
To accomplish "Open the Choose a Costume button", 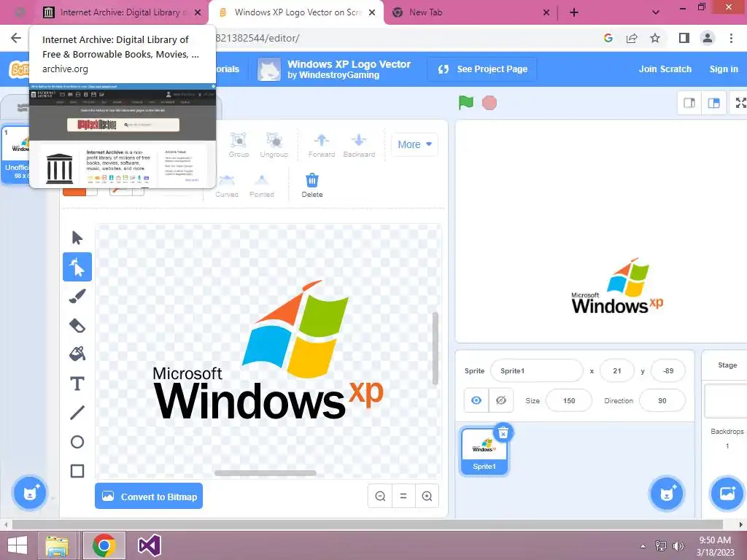I will 29,494.
